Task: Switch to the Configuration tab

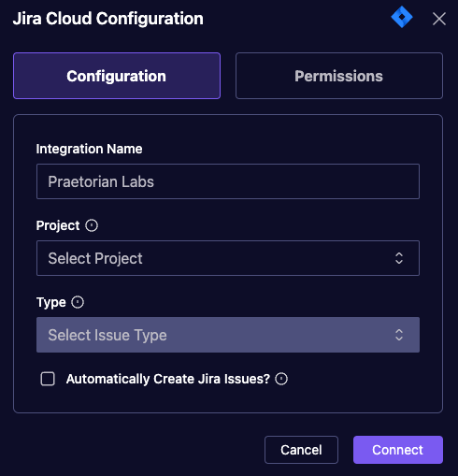Action: [x=117, y=76]
